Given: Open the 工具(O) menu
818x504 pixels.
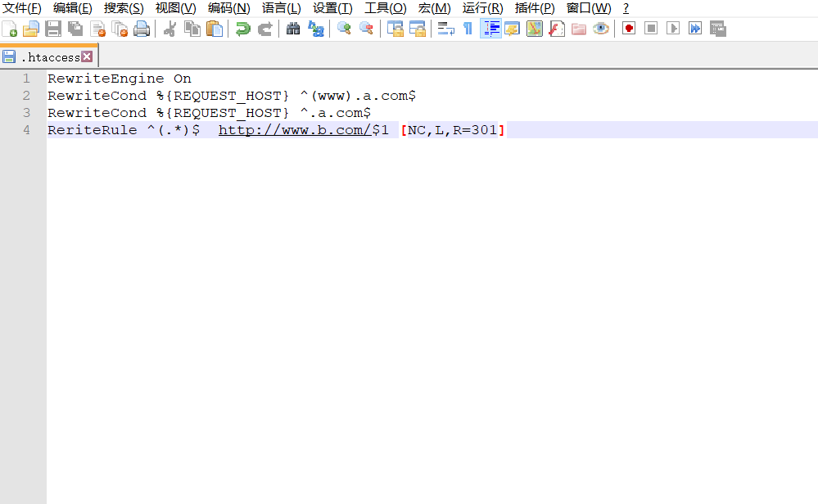Looking at the screenshot, I should coord(385,8).
